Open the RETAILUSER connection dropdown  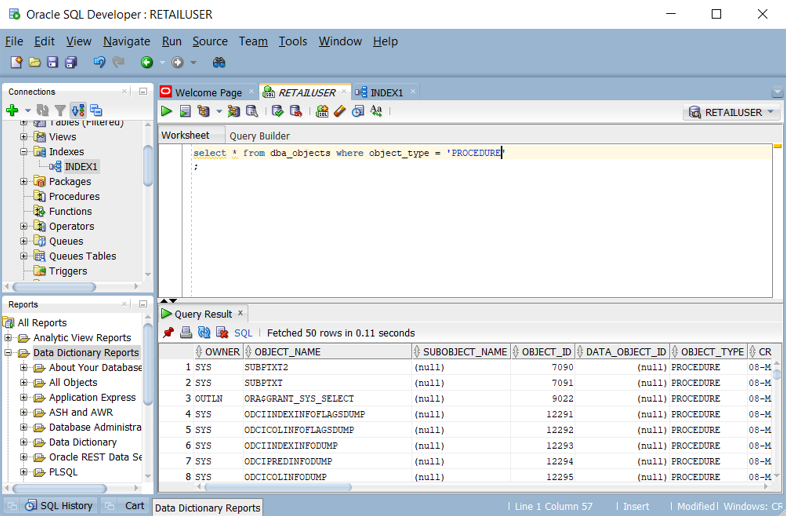pos(771,113)
